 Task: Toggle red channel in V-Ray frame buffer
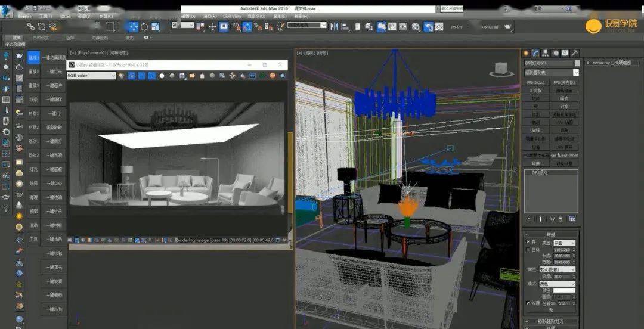132,76
